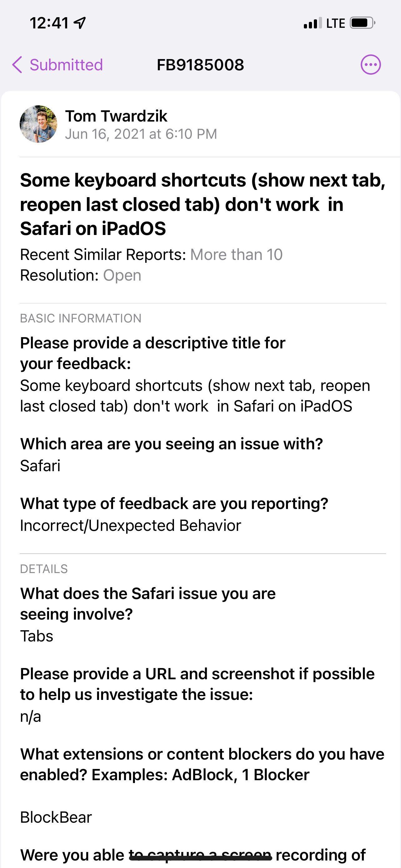401x868 pixels.
Task: Click the BASIC INFORMATION section header
Action: click(x=81, y=318)
